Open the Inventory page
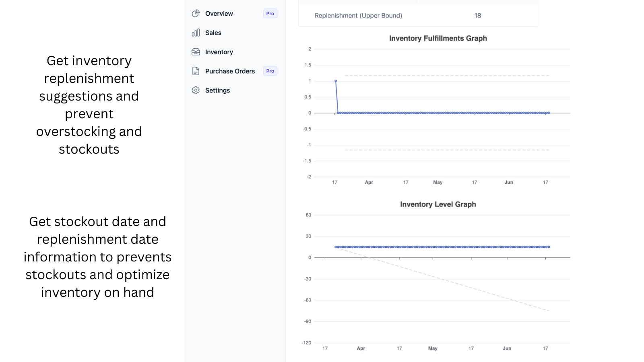The image size is (644, 362). [x=219, y=51]
